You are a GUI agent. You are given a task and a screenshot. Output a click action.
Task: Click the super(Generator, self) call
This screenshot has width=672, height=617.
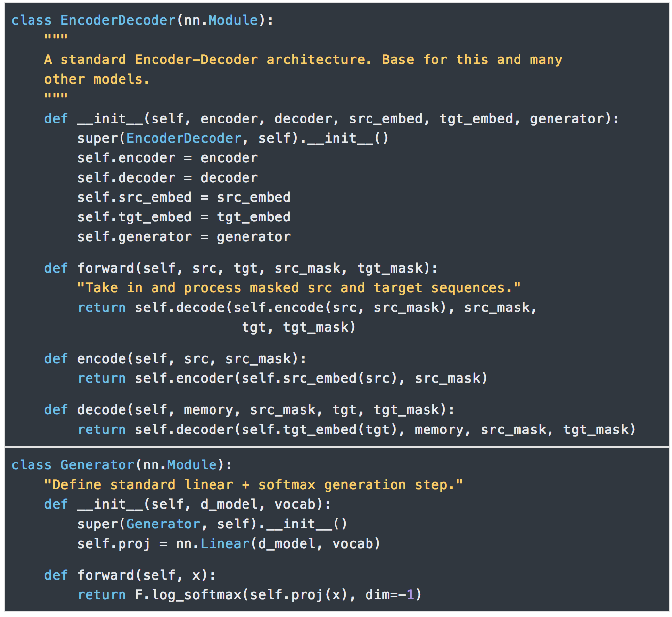tap(213, 524)
